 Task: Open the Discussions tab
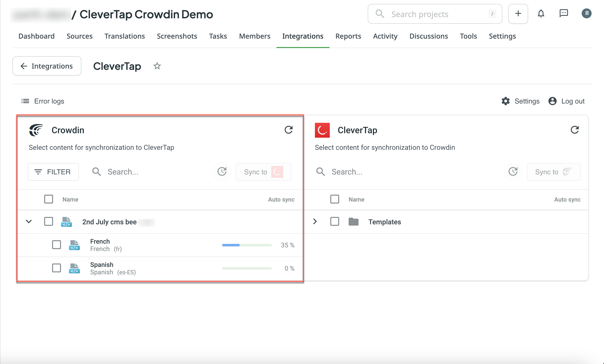tap(429, 36)
